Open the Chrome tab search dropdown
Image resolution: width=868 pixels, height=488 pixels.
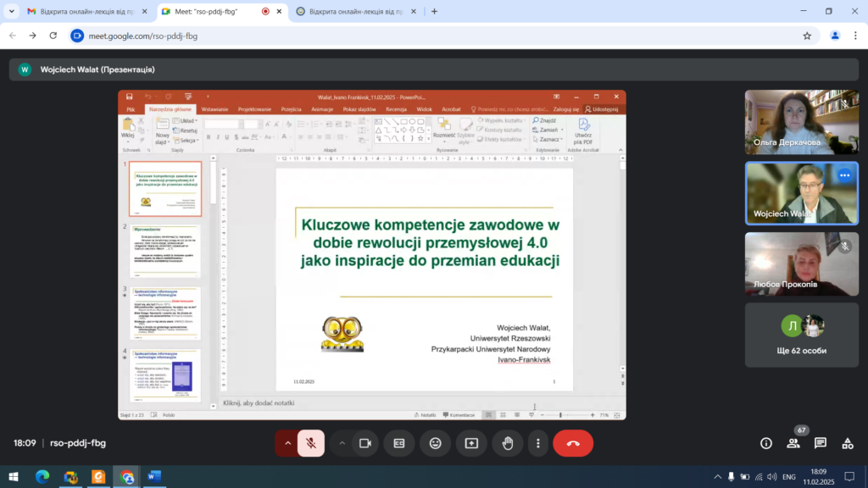point(12,12)
